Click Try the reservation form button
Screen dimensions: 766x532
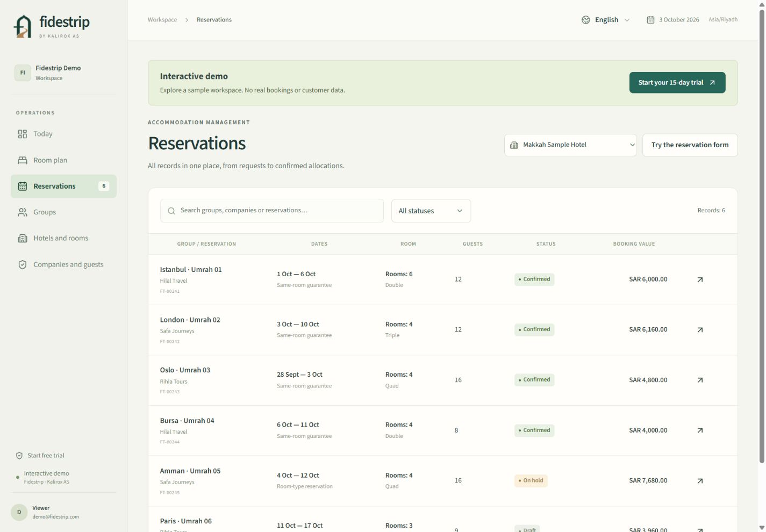coord(690,145)
